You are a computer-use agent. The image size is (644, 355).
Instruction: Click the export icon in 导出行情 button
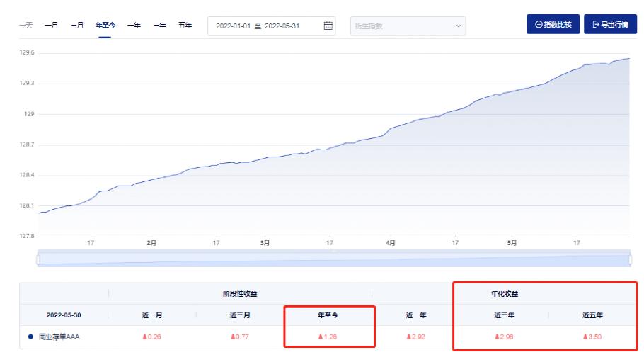point(596,24)
